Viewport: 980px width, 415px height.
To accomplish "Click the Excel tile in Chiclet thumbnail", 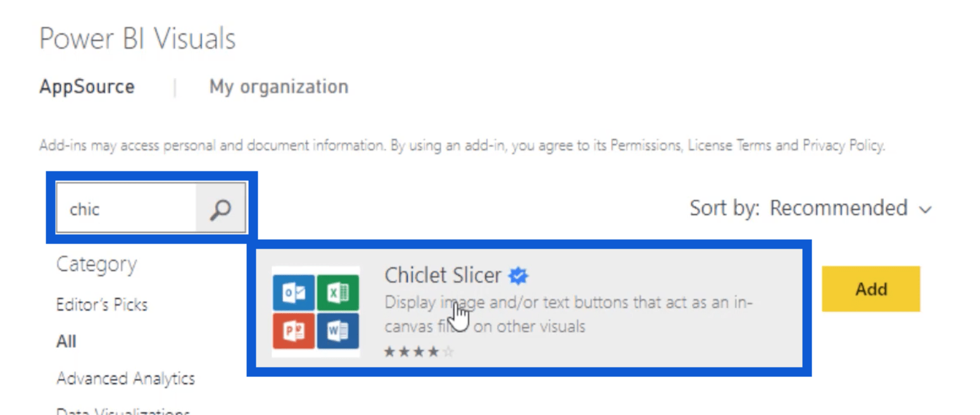I will tap(337, 292).
